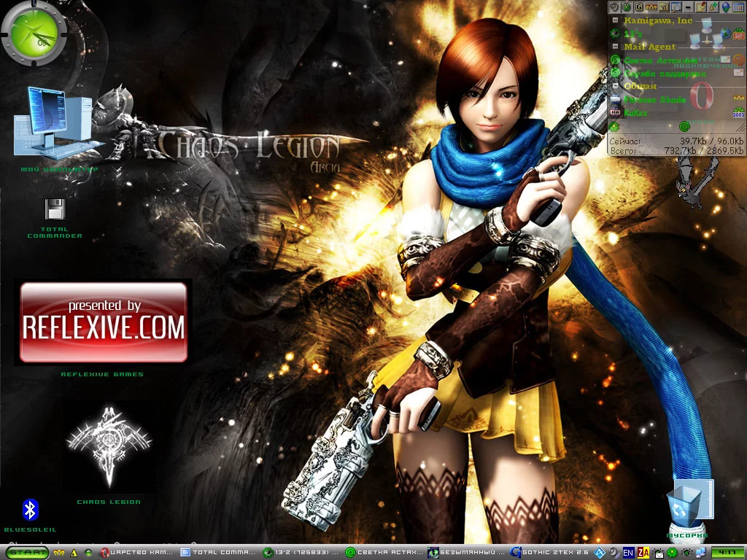The width and height of the screenshot is (747, 560).
Task: Click the green flower icon in contact list toolbar
Action: point(626,7)
